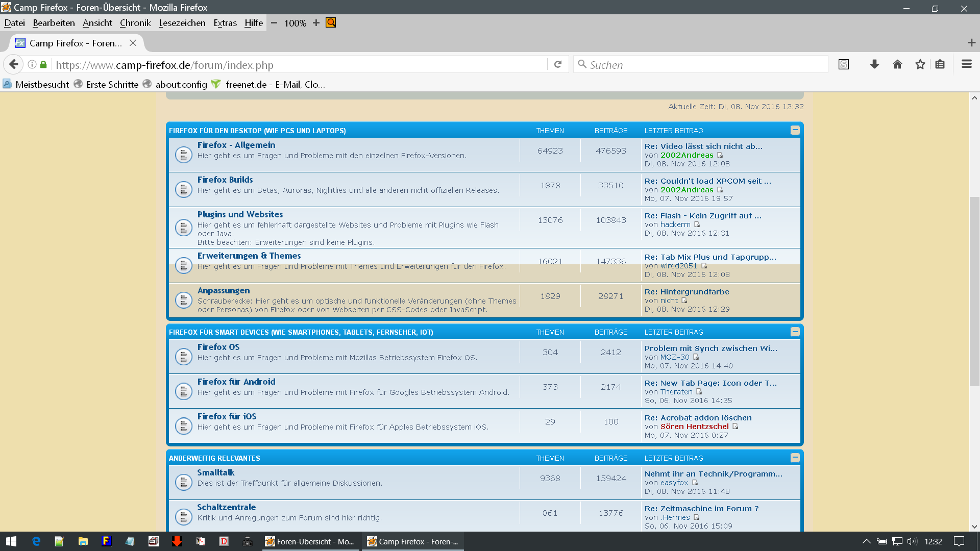Collapse the Anderweitig Relevantes category
Screen dimensions: 980x551
pyautogui.click(x=795, y=458)
